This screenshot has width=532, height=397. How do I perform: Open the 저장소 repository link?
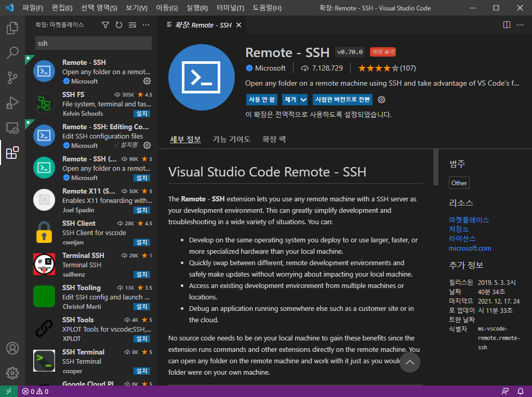pyautogui.click(x=459, y=229)
